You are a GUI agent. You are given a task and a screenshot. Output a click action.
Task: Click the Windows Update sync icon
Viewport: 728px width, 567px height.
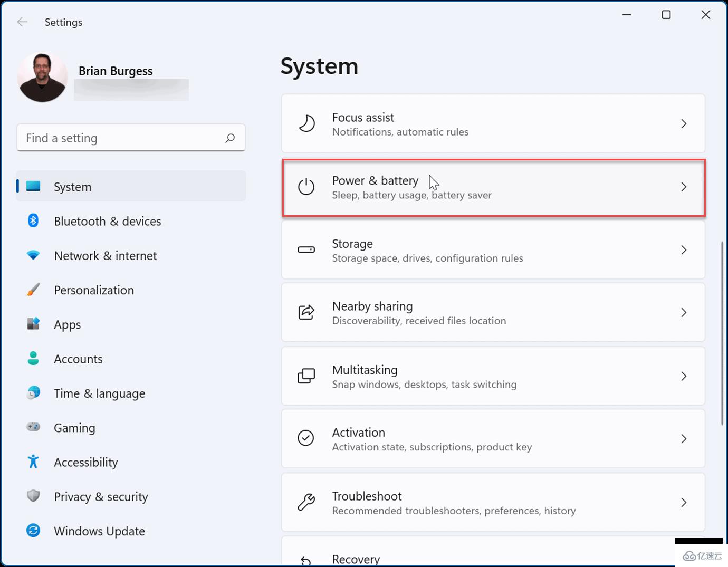(33, 530)
